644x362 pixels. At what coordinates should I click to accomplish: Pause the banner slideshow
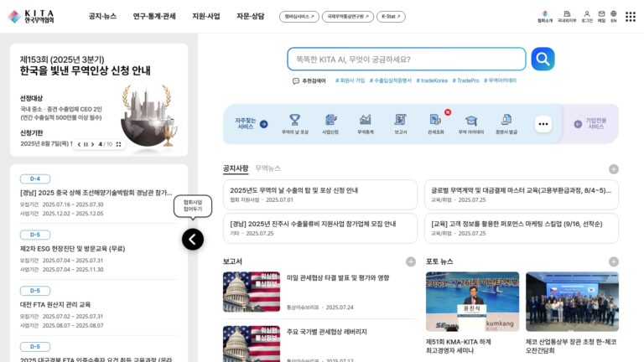tap(86, 144)
